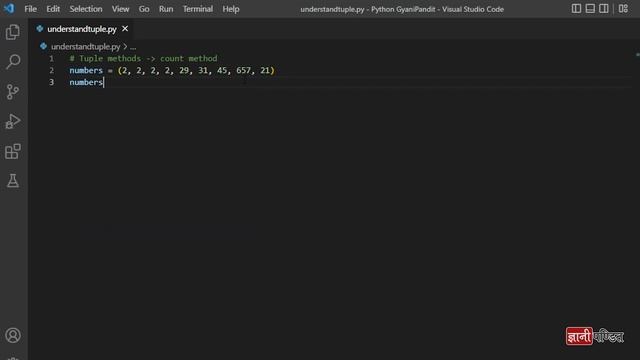The width and height of the screenshot is (640, 360).
Task: Open the File menu
Action: point(31,9)
